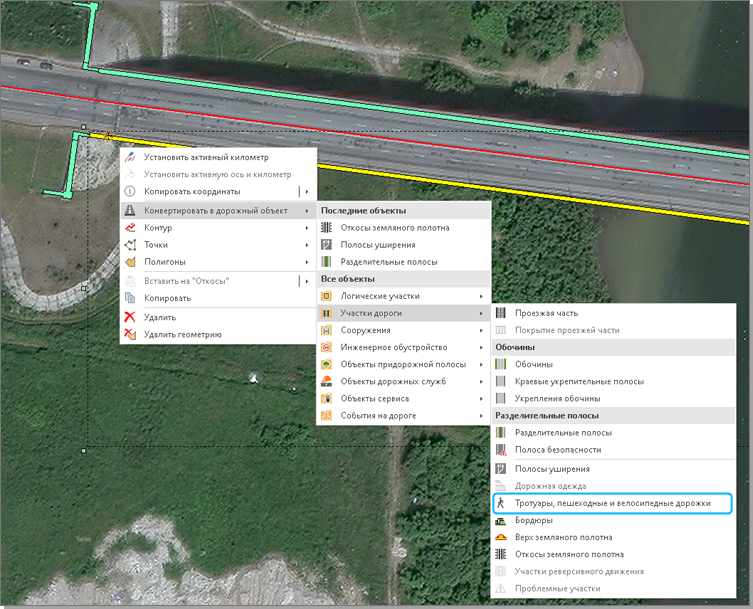Click the recent 'Откосы земляного полотна' icon
Screen dimensions: 753x609
(x=327, y=228)
